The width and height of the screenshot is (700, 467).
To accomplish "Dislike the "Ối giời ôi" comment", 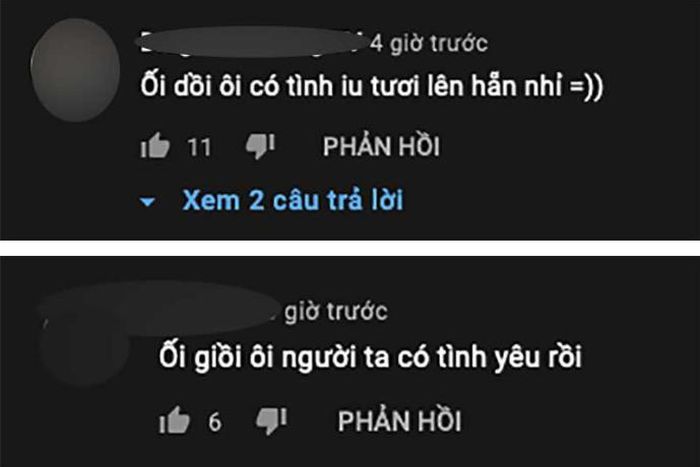I will 271,421.
